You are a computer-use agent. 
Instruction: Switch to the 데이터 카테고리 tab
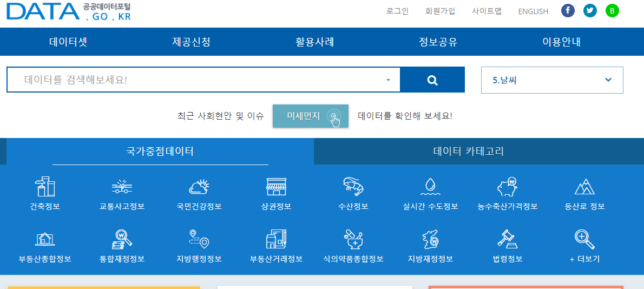click(469, 152)
